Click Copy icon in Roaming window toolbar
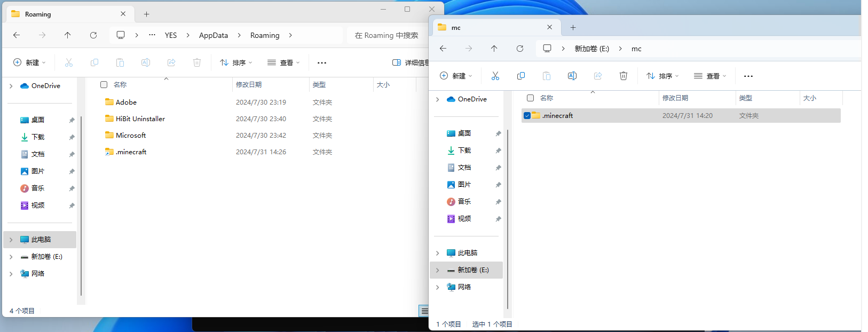Image resolution: width=868 pixels, height=332 pixels. (x=94, y=62)
